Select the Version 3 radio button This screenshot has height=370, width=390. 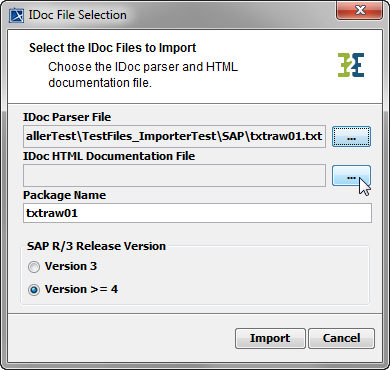[x=34, y=267]
